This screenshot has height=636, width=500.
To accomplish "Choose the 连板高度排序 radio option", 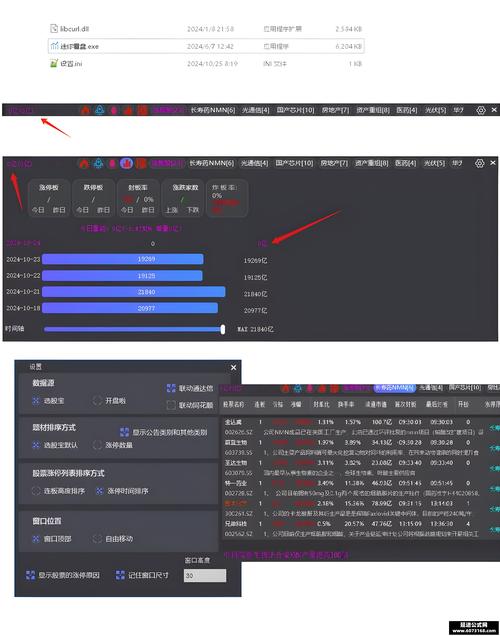I will click(x=36, y=491).
